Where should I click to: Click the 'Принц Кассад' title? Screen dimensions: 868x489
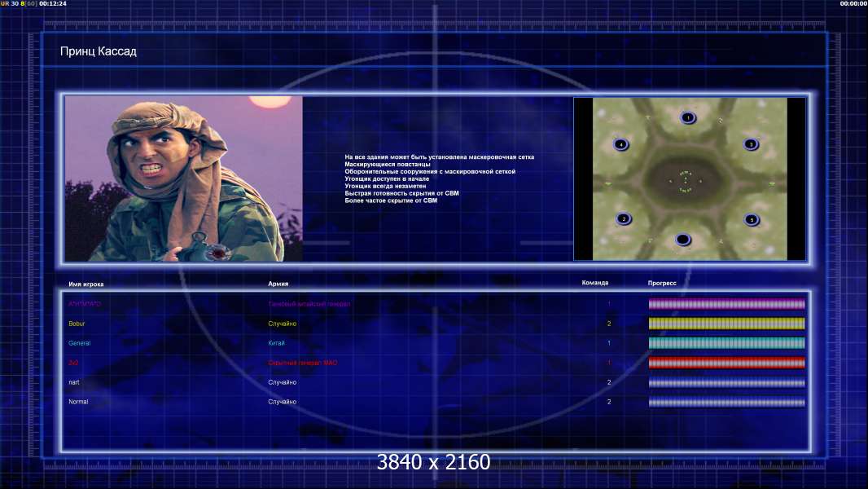click(98, 51)
